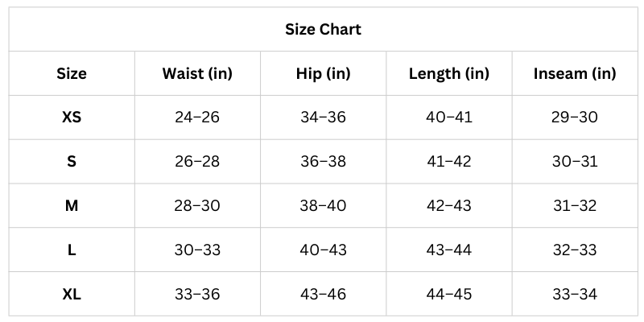
Task: Select the 28–30 waist cell
Action: pos(197,206)
